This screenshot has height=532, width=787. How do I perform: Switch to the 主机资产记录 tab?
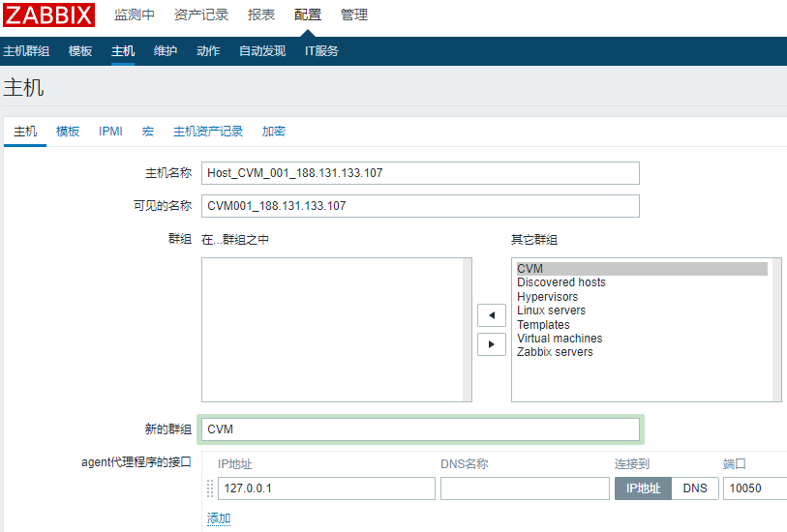point(208,132)
